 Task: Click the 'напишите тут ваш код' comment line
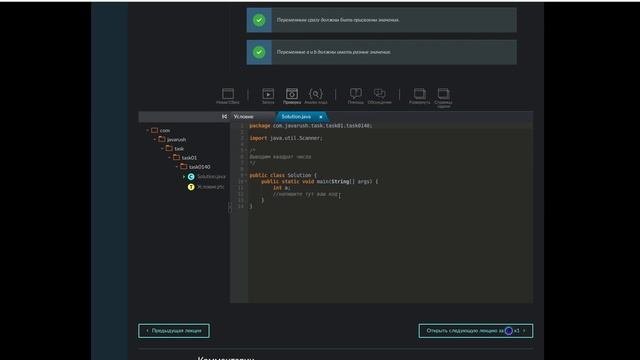[x=305, y=194]
